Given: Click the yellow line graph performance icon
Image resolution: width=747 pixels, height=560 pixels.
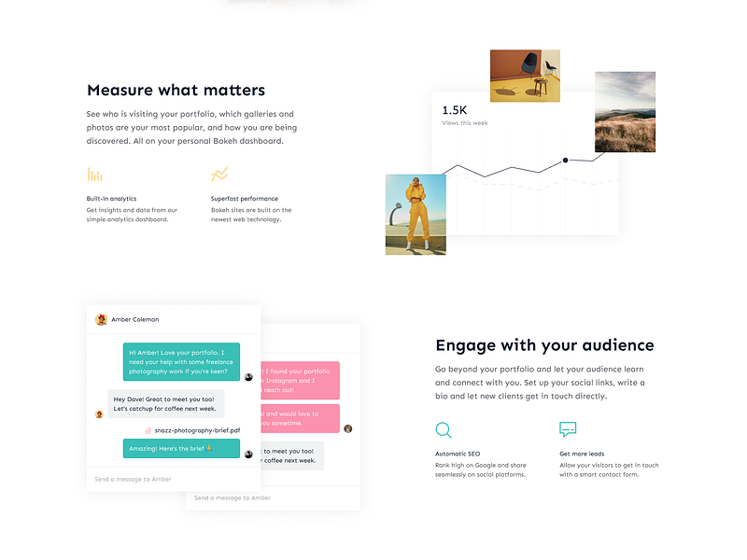Looking at the screenshot, I should pyautogui.click(x=219, y=175).
